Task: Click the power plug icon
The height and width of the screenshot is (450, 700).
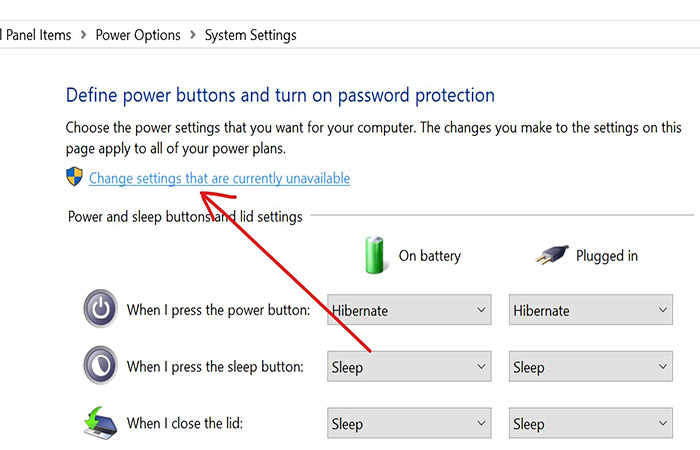Action: click(x=552, y=255)
